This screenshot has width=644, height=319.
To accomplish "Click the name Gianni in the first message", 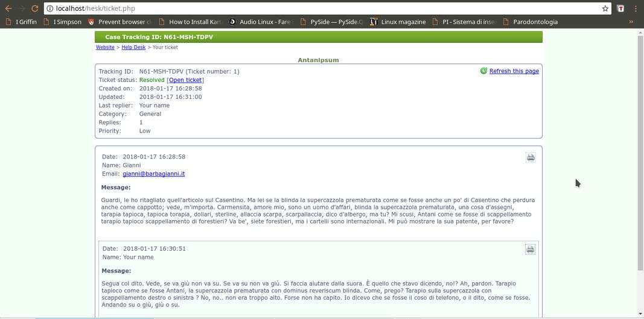I will point(132,165).
